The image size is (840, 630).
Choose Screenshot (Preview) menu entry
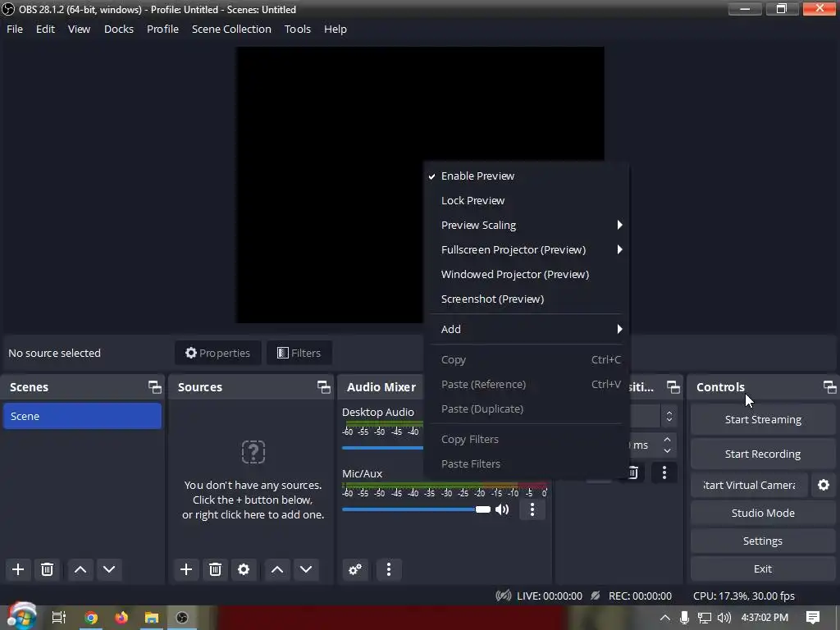click(x=526, y=299)
